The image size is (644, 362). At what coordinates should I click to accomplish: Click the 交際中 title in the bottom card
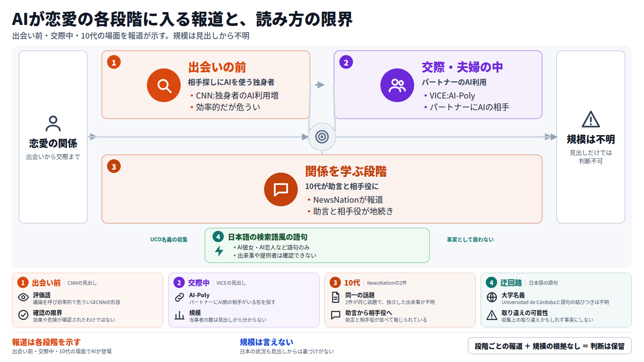coord(199,283)
